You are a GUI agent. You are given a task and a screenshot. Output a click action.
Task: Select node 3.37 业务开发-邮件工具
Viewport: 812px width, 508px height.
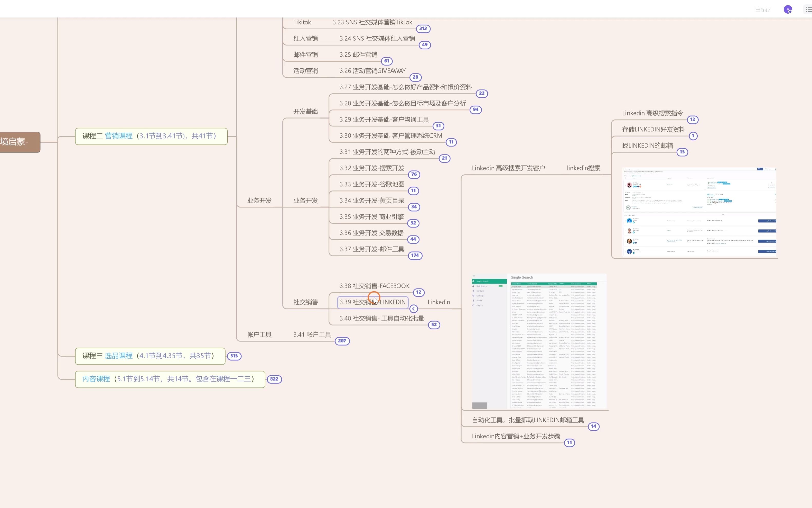click(x=372, y=249)
